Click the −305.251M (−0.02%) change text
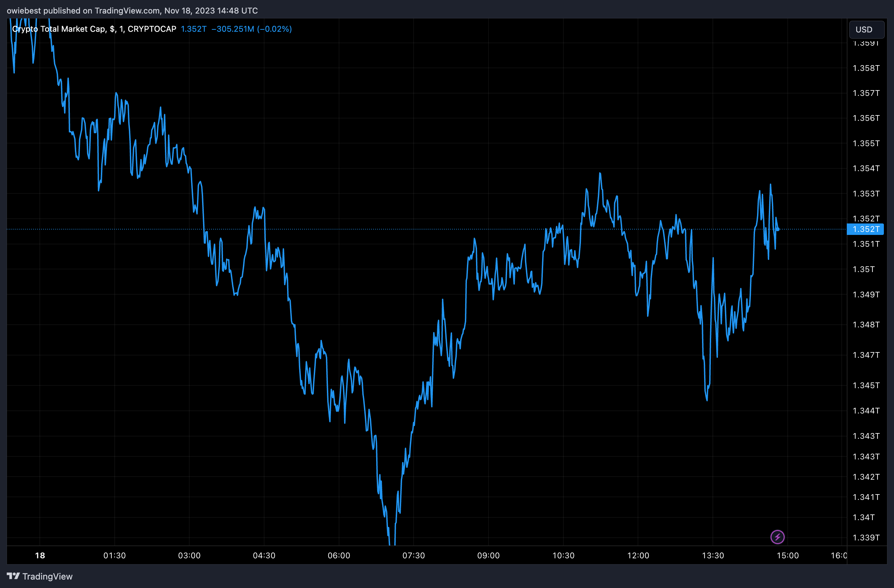The image size is (894, 588). click(x=251, y=29)
